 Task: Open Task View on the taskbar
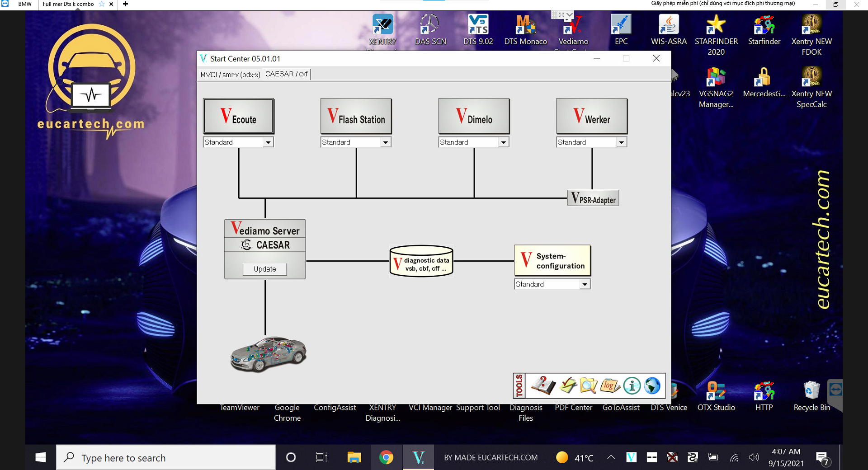point(321,457)
